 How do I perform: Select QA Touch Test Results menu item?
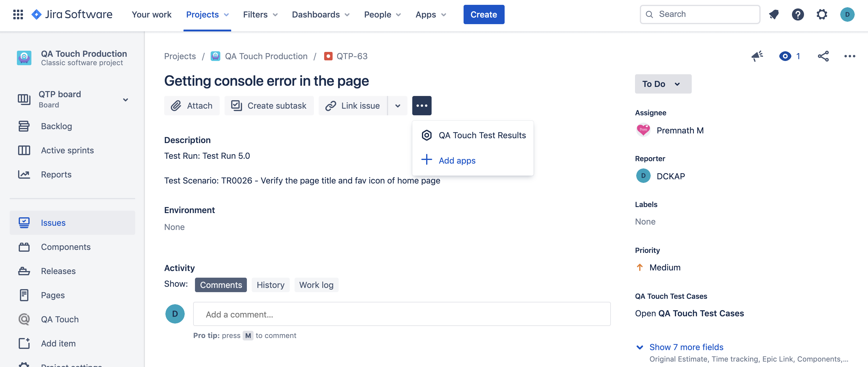473,135
